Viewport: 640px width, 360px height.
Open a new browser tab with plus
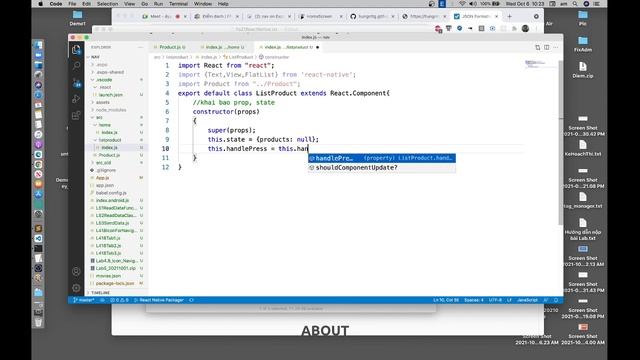pos(509,16)
